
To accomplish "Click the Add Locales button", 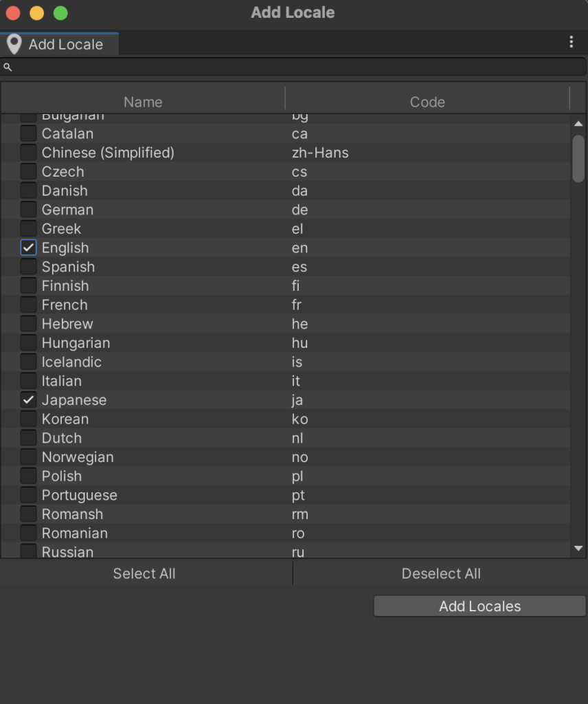I will click(479, 606).
